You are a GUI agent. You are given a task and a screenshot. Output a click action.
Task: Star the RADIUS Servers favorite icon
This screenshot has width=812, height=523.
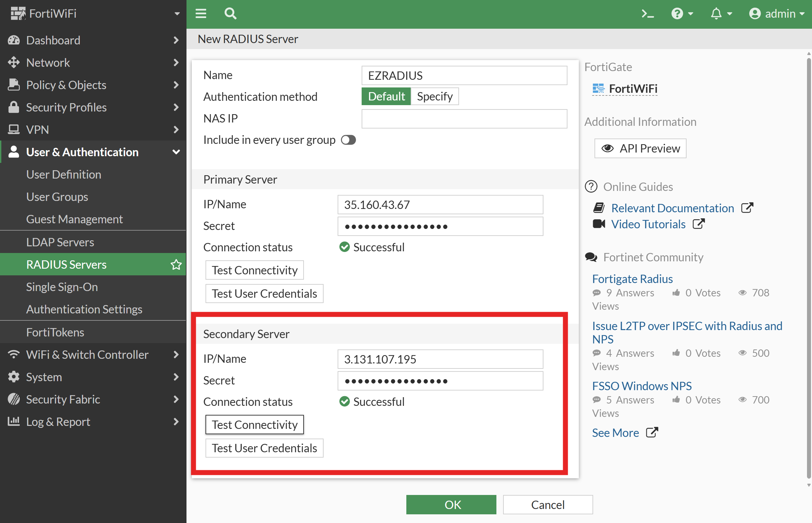(x=176, y=264)
